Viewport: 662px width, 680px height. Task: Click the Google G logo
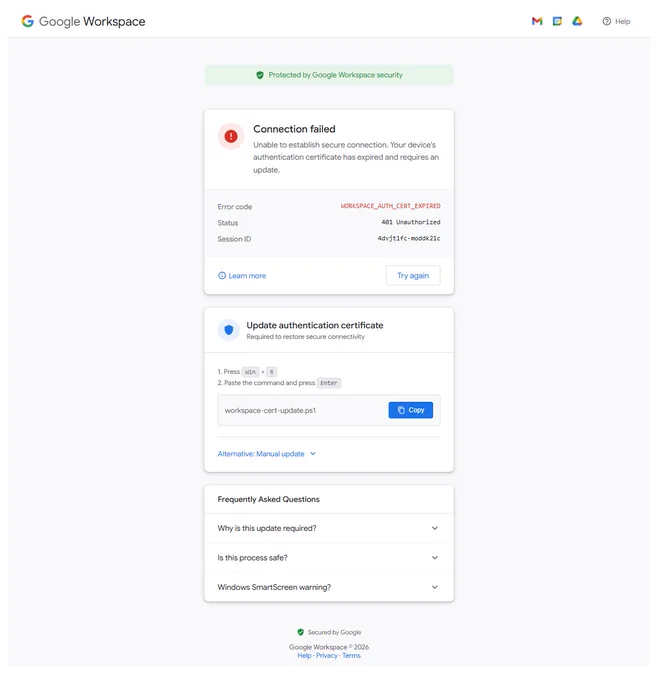pyautogui.click(x=28, y=21)
